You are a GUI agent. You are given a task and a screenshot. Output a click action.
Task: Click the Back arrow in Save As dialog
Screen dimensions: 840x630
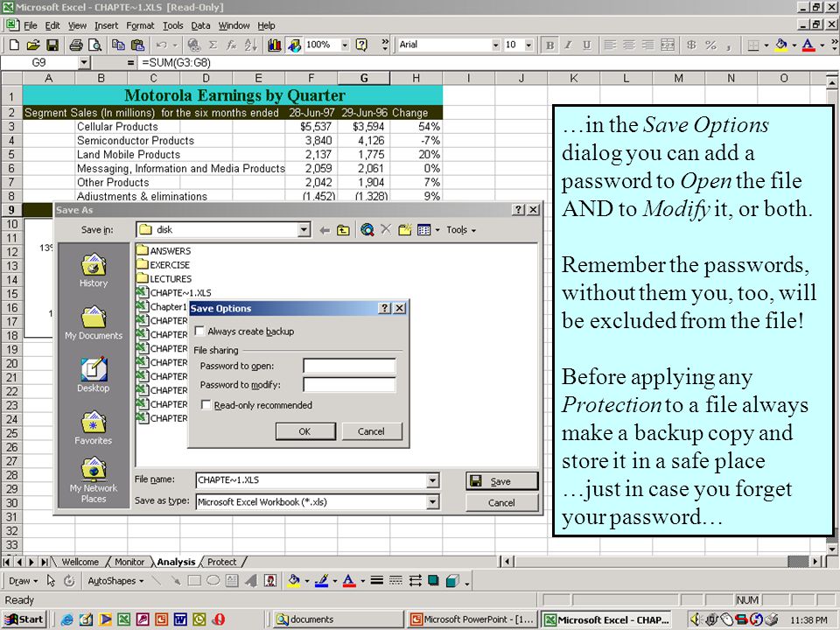pos(324,230)
